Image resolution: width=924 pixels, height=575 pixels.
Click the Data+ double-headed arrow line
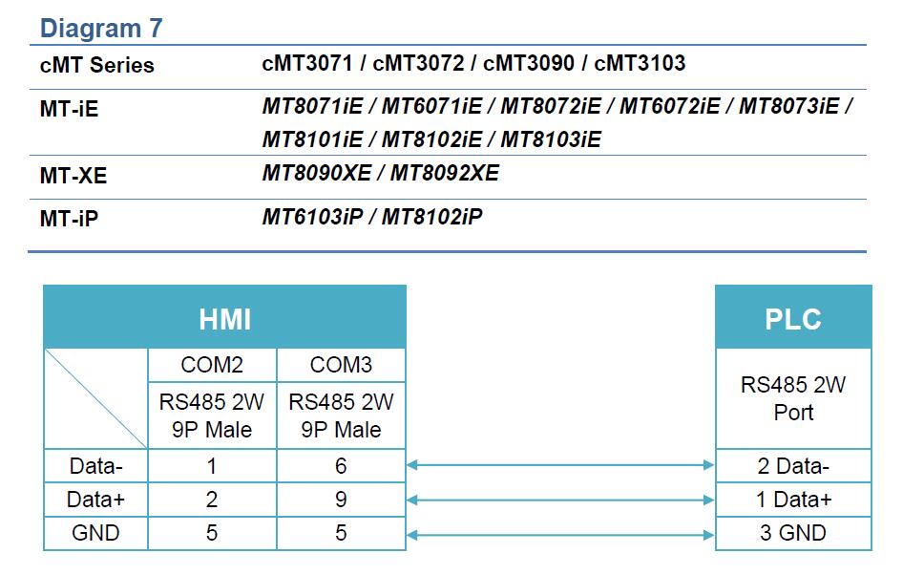click(560, 500)
